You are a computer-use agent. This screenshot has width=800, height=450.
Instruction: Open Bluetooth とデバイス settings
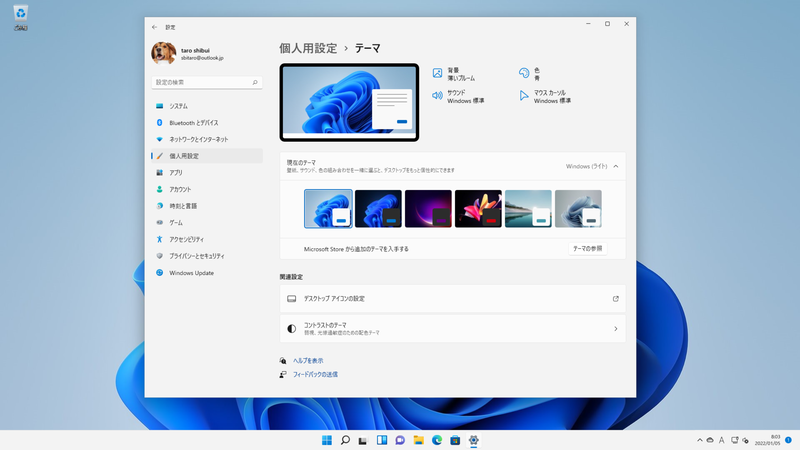tap(207, 122)
